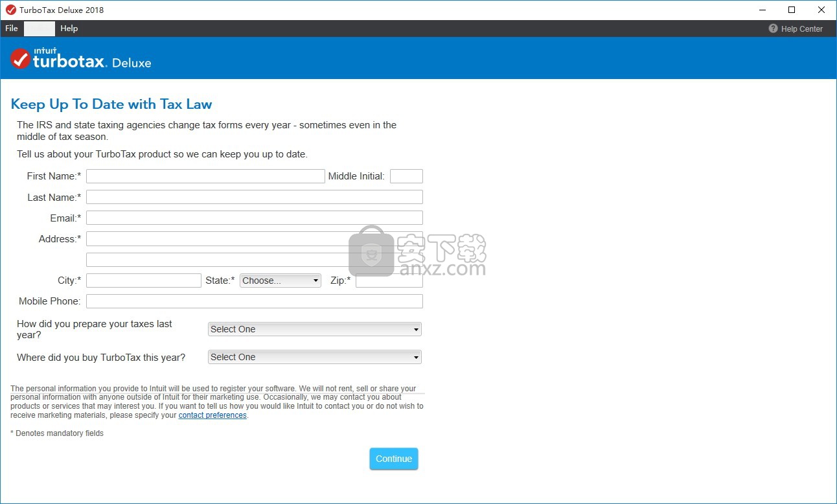Viewport: 837px width, 504px height.
Task: Click the First Name input field
Action: (x=205, y=176)
